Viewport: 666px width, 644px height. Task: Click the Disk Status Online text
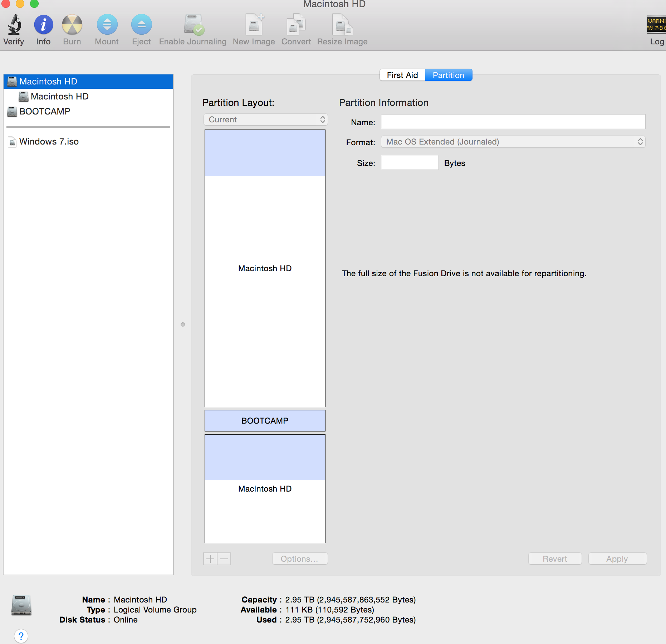[126, 620]
